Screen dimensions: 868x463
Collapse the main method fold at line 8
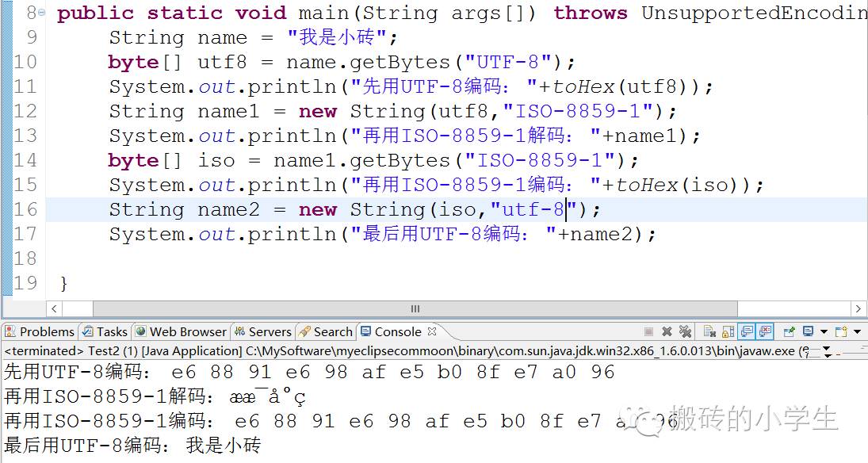pos(43,12)
